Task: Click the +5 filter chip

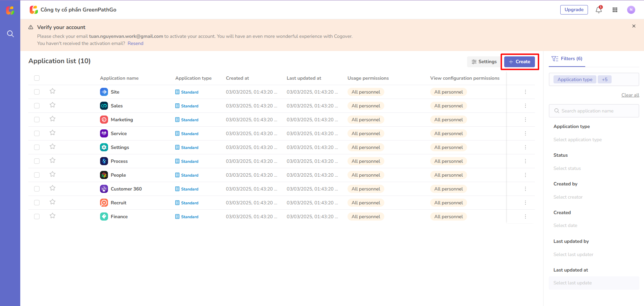Action: point(604,79)
